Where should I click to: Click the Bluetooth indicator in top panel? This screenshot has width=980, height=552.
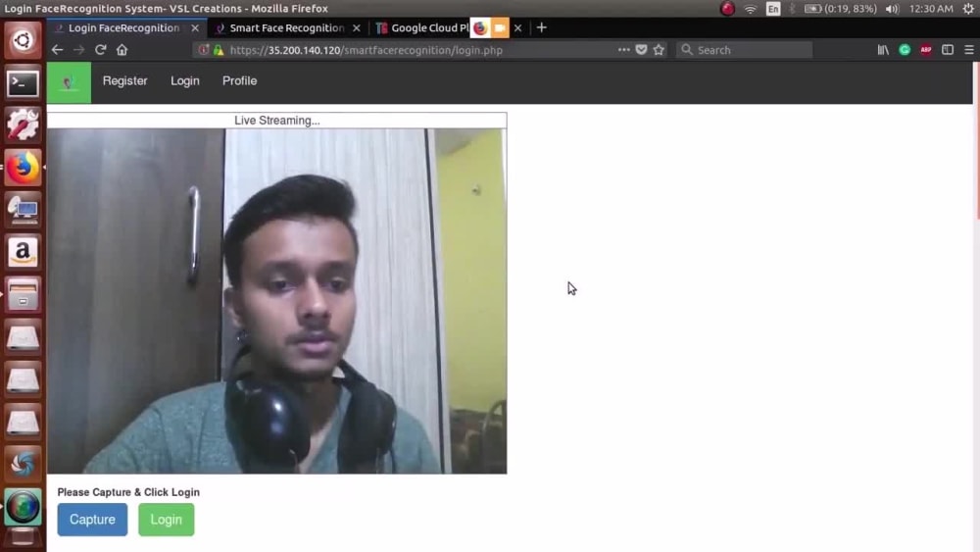pos(793,9)
